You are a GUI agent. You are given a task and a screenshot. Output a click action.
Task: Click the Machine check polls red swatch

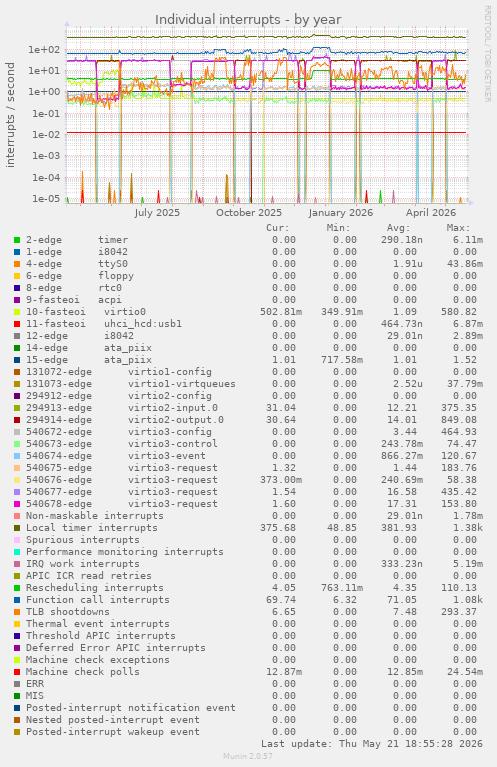[x=17, y=672]
